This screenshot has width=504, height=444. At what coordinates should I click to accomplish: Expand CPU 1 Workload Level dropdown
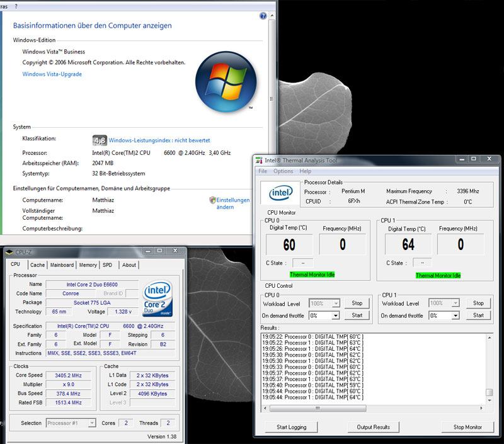[455, 303]
